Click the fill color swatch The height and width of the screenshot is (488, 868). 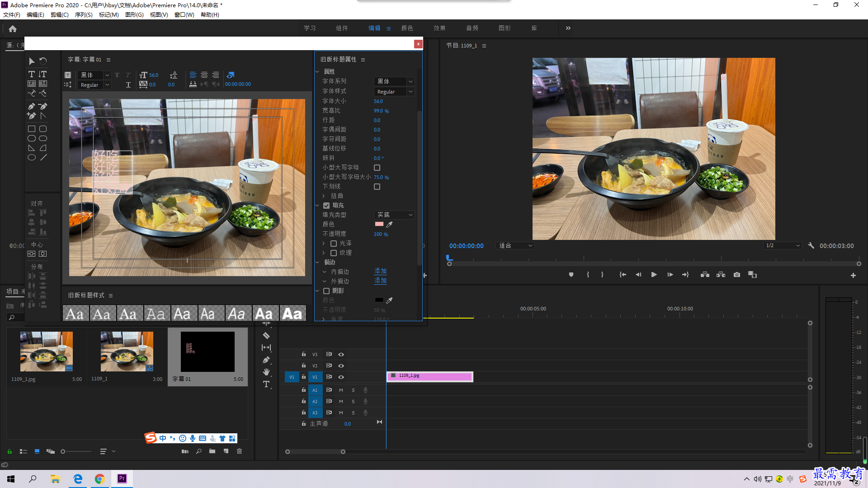click(379, 224)
